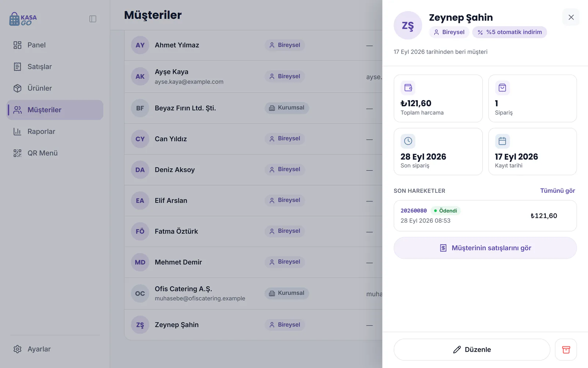The image size is (588, 368).
Task: Open order 20260080 in recent activity
Action: point(485,216)
